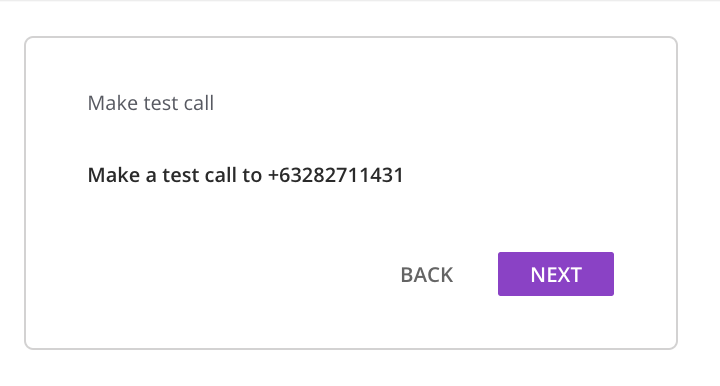Click the word 'test' in the gray title
720x386 pixels.
160,103
